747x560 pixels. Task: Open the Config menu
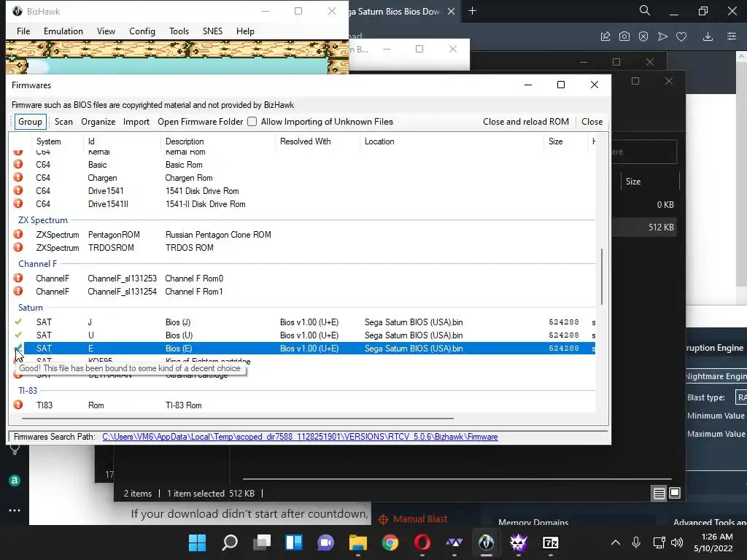click(x=142, y=31)
